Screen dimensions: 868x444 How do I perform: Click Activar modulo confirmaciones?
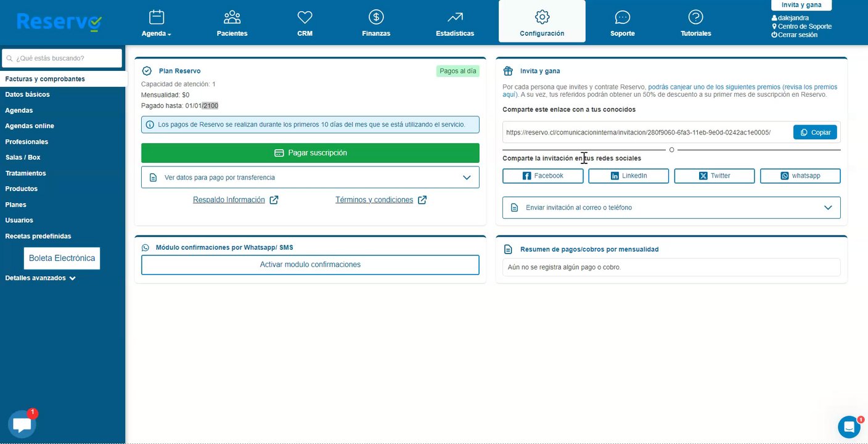[310, 265]
